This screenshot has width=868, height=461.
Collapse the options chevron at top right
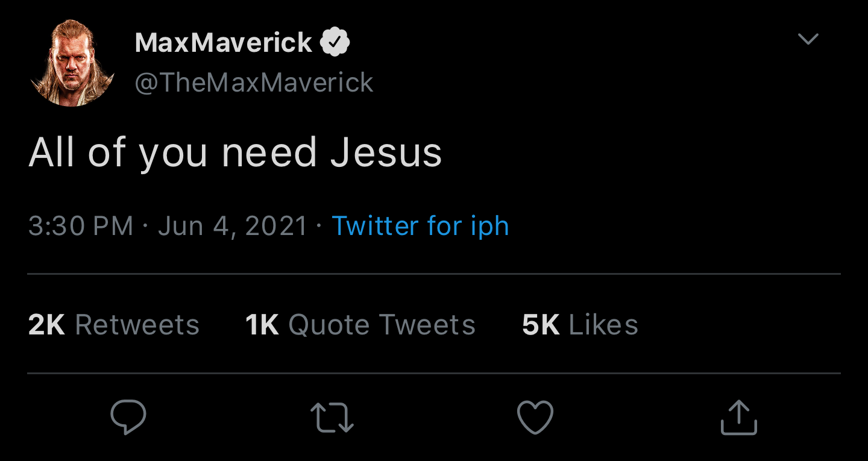(808, 38)
